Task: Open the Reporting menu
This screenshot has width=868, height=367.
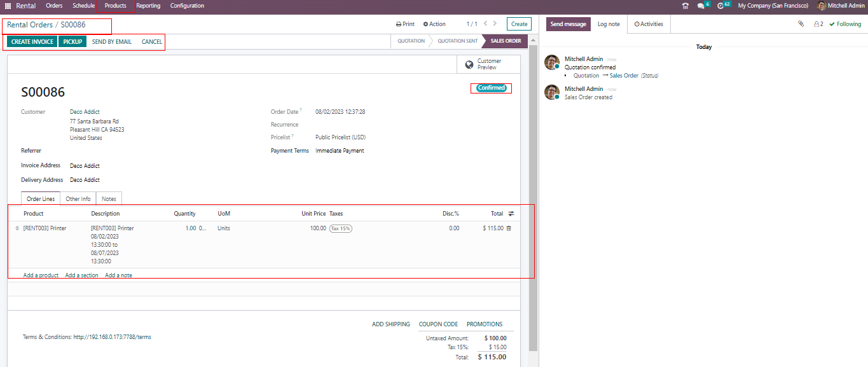Action: [x=148, y=6]
